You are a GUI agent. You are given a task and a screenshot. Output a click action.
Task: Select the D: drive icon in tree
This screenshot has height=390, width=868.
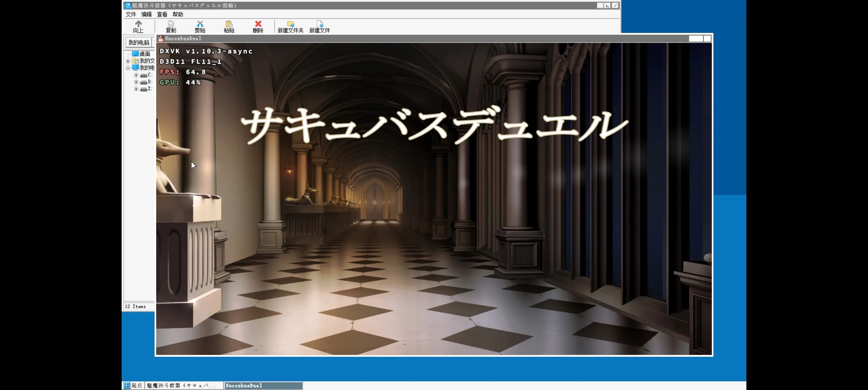(x=143, y=82)
